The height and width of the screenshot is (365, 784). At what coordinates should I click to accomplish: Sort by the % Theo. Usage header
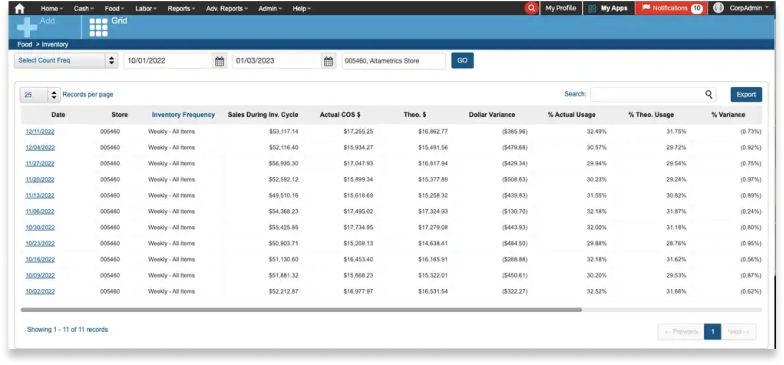651,114
